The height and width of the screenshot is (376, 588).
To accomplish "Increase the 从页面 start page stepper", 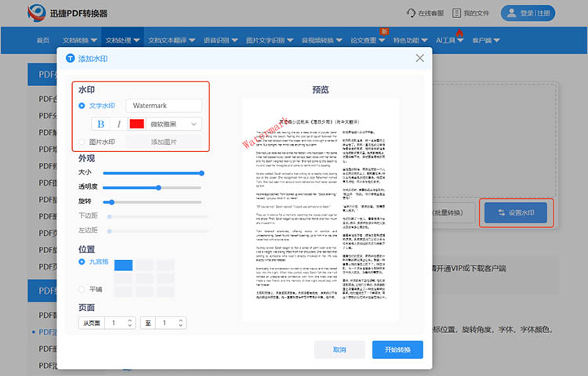I will click(129, 320).
